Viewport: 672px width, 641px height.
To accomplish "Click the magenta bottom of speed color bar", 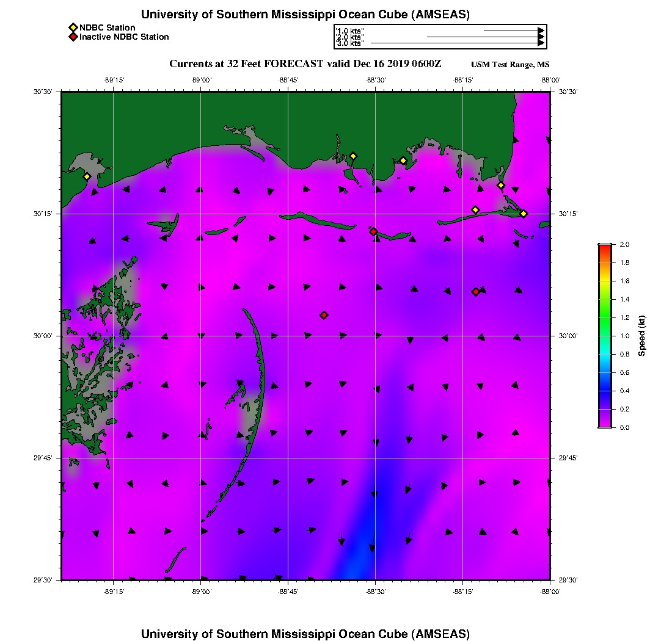I will point(605,424).
